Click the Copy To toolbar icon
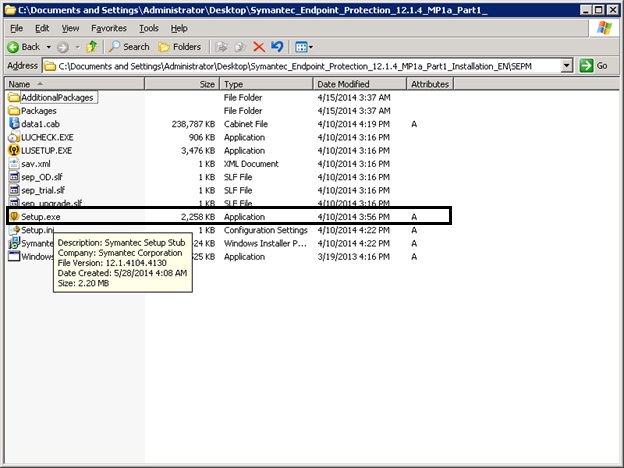This screenshot has width=624, height=468. pos(240,47)
